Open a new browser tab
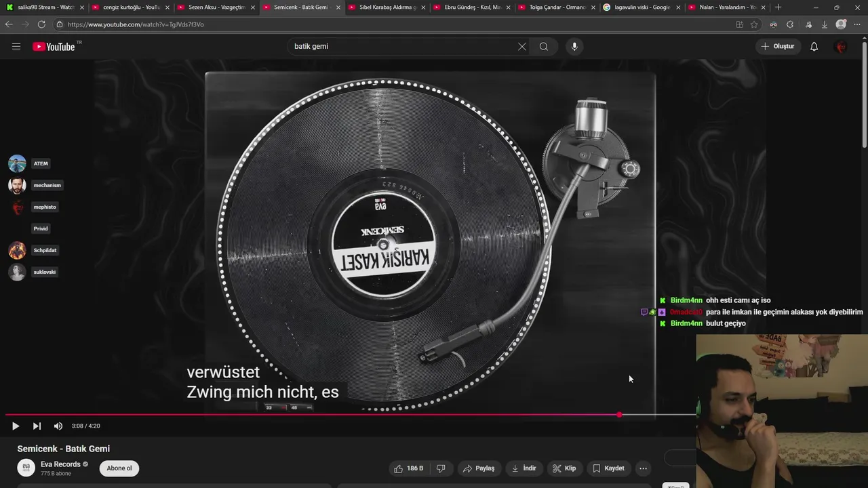868x488 pixels. pyautogui.click(x=778, y=7)
